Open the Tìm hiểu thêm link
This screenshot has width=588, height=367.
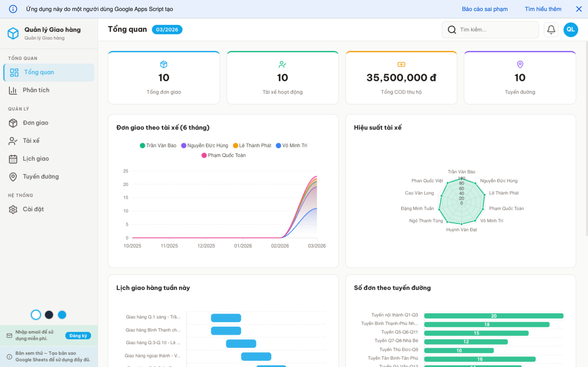coord(543,9)
